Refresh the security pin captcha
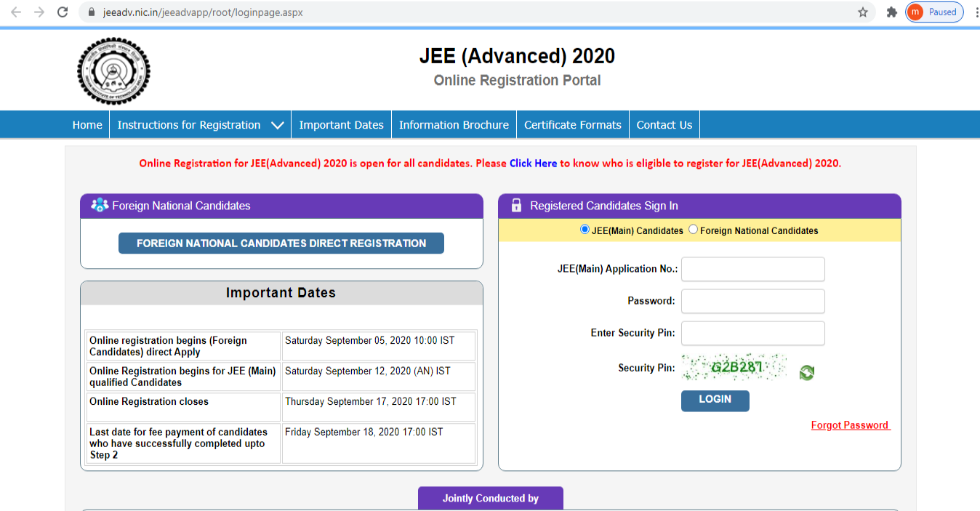980x511 pixels. 806,373
